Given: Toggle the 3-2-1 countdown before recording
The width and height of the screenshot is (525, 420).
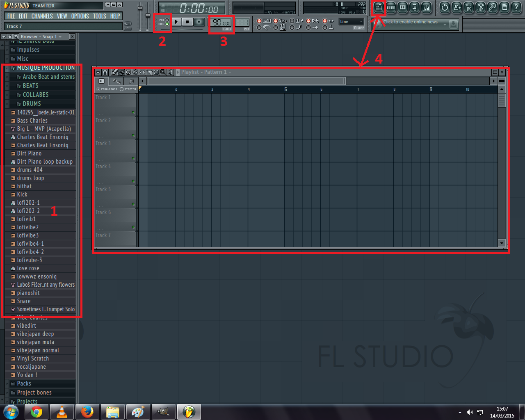Looking at the screenshot, I should 276,21.
